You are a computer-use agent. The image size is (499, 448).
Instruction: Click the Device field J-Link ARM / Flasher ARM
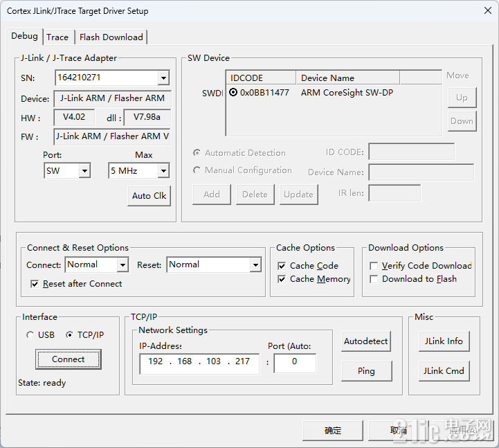click(112, 98)
